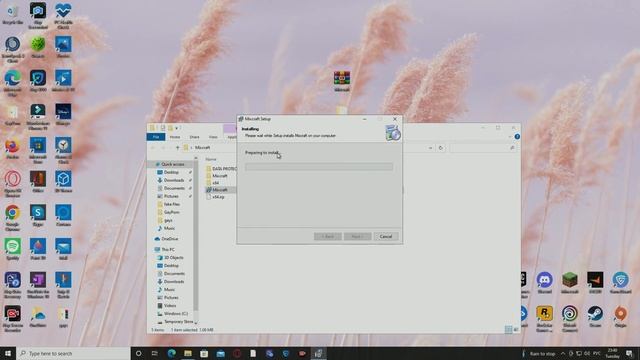Select the x64 zip file in list
640x360 pixels.
(x=218, y=197)
